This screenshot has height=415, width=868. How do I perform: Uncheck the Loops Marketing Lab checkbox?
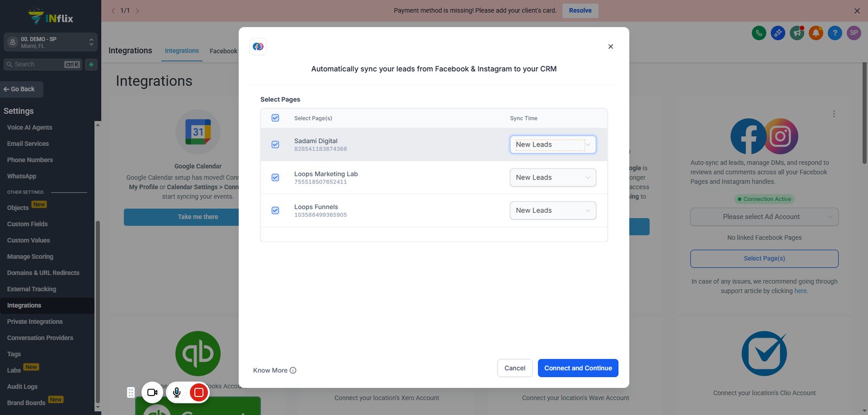(276, 178)
